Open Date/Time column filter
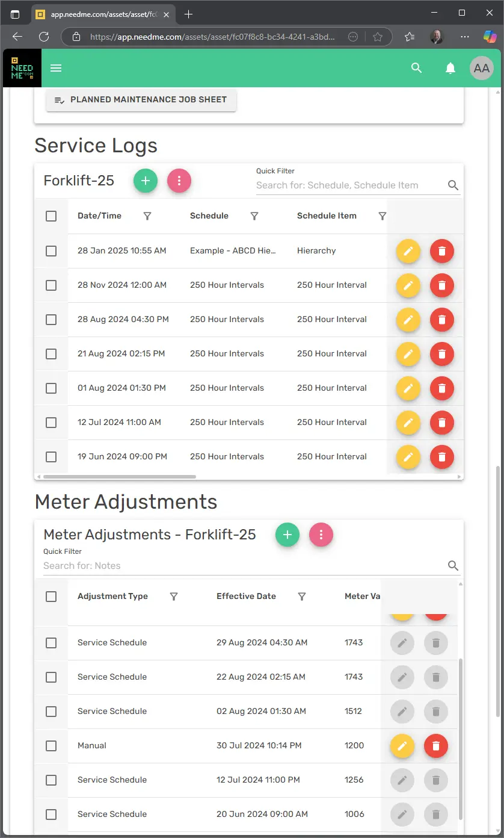This screenshot has width=504, height=838. (x=147, y=216)
